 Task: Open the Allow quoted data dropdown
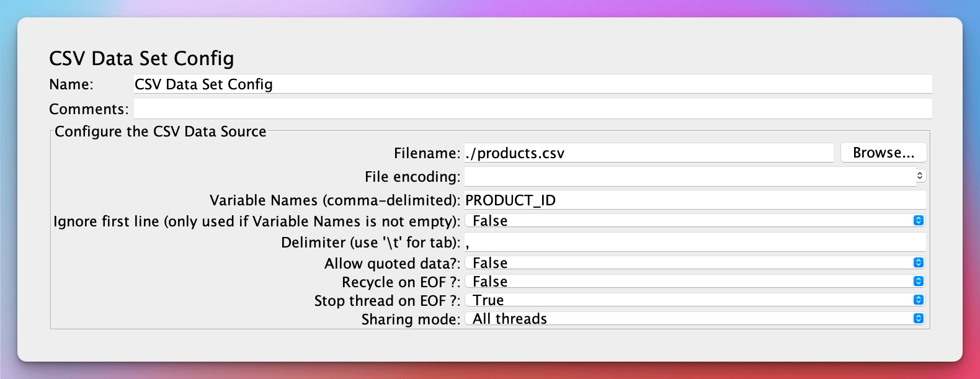(x=688, y=263)
